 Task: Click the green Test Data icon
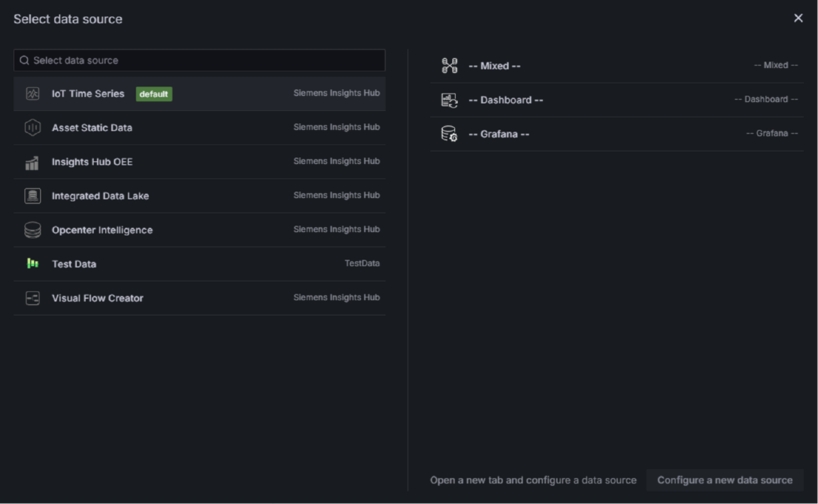(33, 264)
